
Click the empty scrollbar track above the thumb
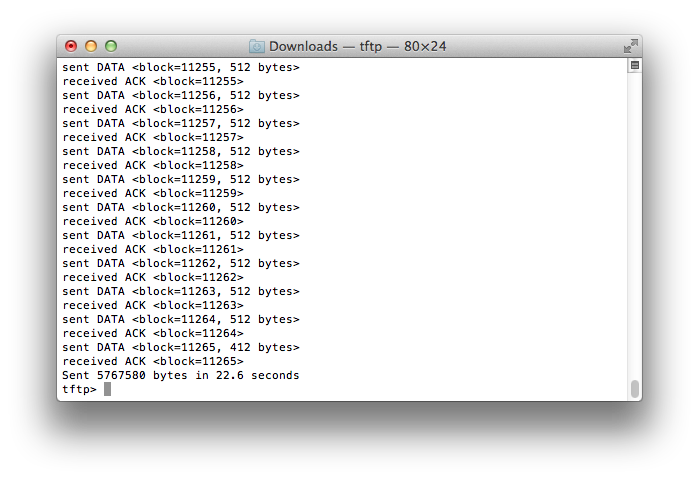635,225
